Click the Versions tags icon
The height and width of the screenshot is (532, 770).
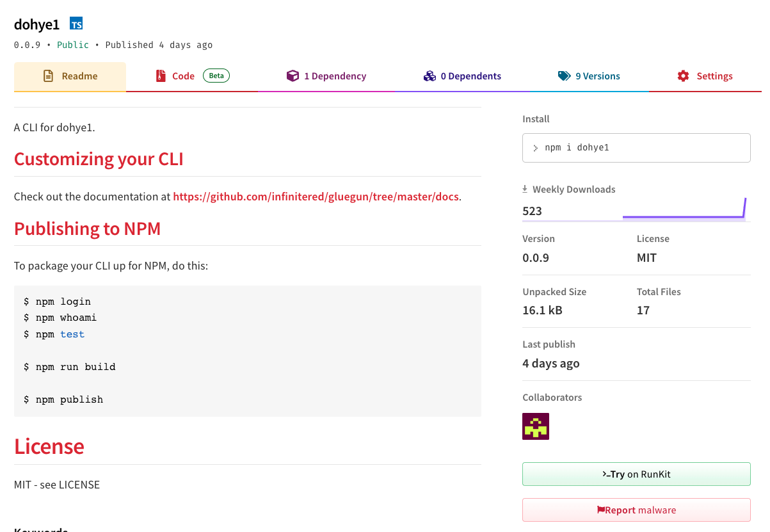(564, 76)
